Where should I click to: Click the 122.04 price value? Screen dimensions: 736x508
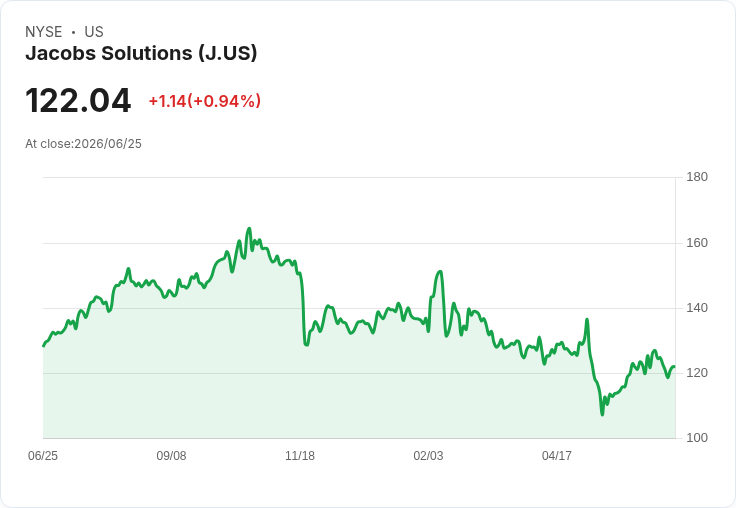pos(78,100)
